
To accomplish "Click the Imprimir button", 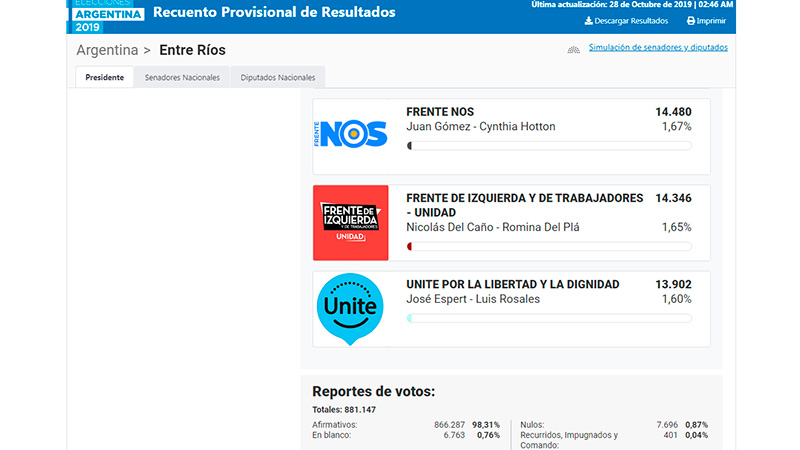I will click(706, 21).
